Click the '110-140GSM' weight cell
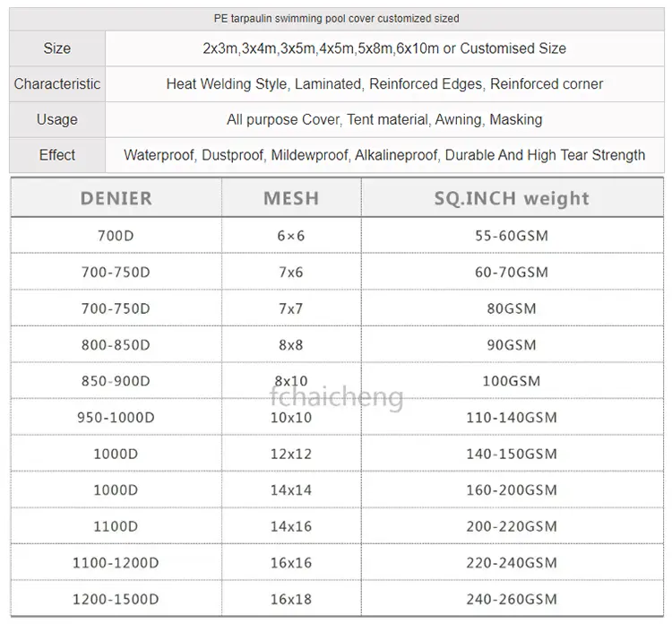The image size is (672, 624). click(x=512, y=418)
